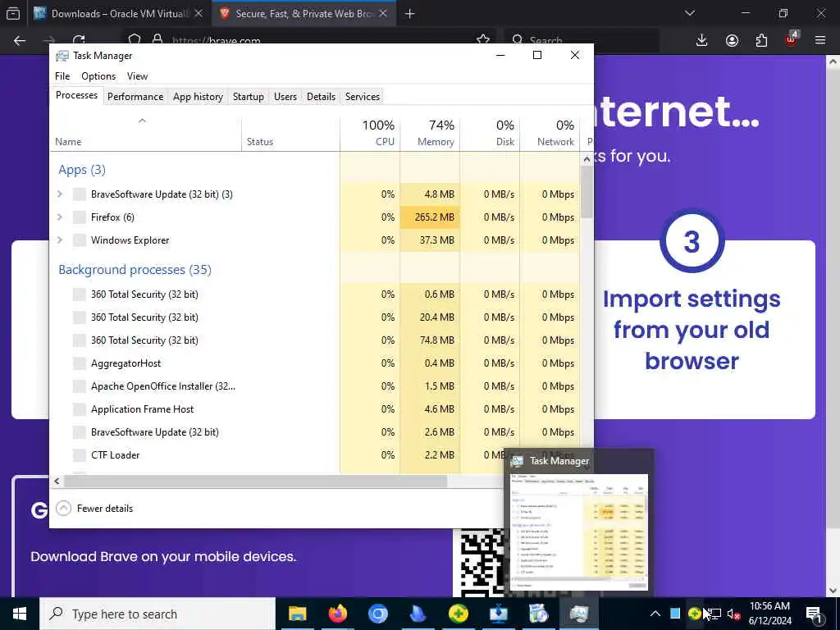
Task: Open the software setup disc taskbar icon
Action: [x=538, y=614]
